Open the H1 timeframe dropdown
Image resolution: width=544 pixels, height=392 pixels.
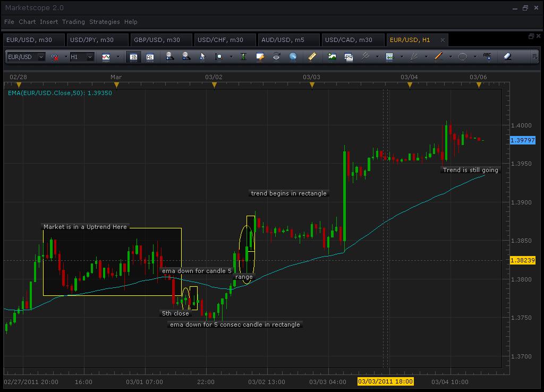(90, 57)
